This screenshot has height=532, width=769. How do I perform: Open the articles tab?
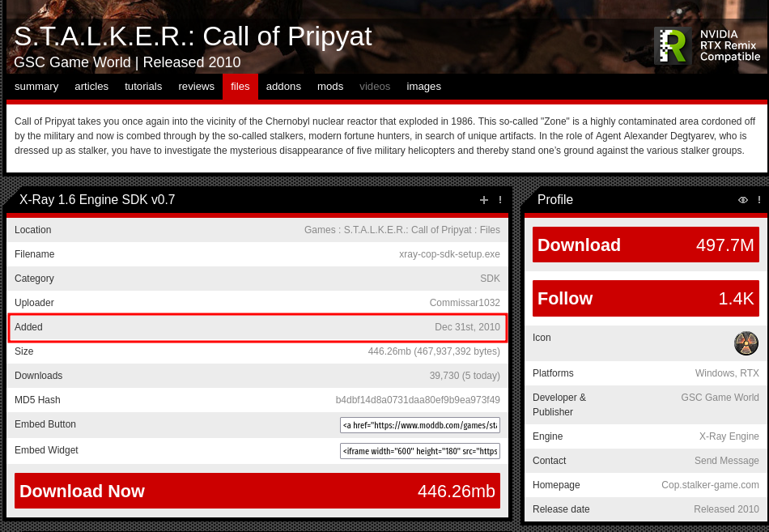pyautogui.click(x=91, y=87)
